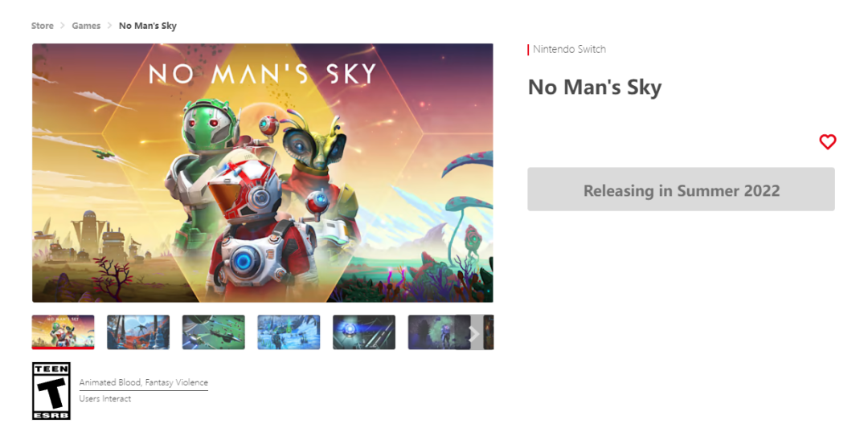Screen dimensions: 868x436
Task: Click the main No Man's Sky hero image
Action: click(x=262, y=173)
